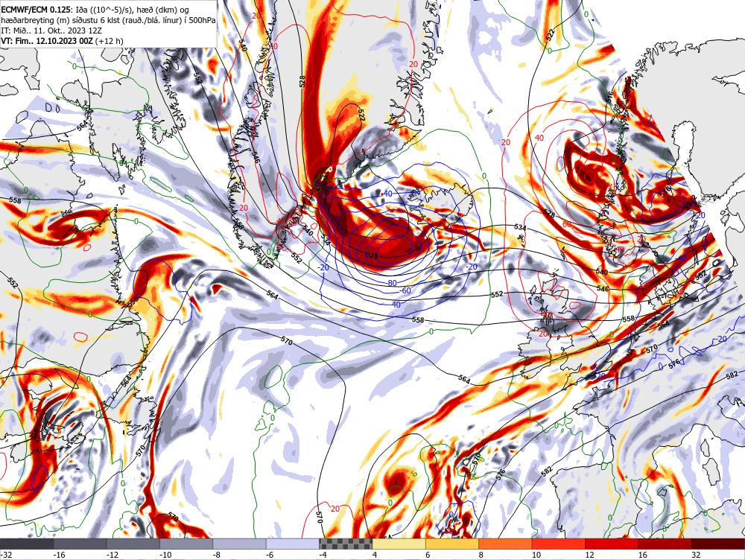
Task: Click the '-6' label on the color scale
Action: coord(270,555)
